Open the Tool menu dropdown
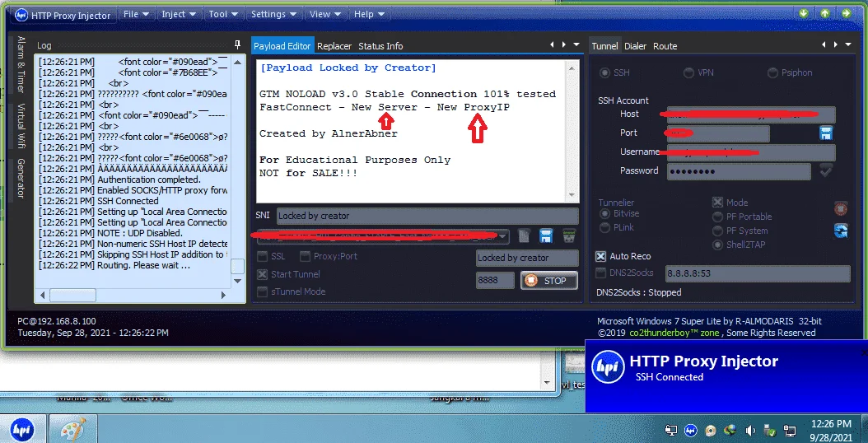 pyautogui.click(x=223, y=14)
